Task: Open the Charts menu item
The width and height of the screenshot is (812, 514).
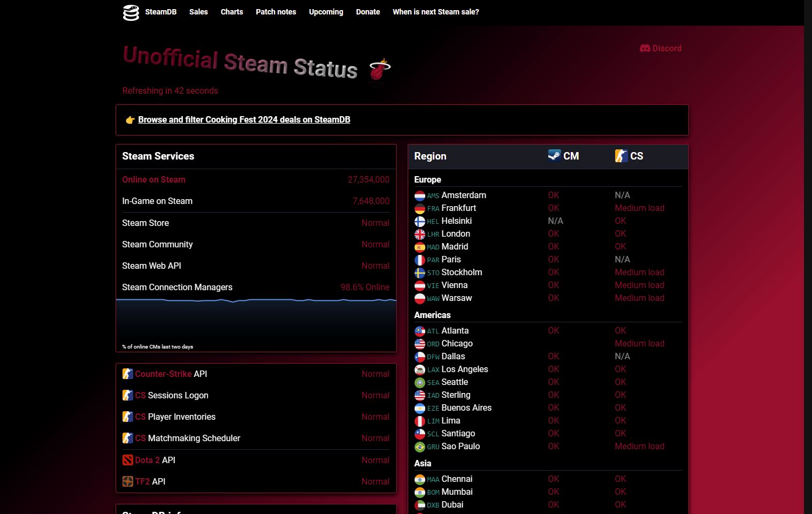Action: [x=232, y=12]
